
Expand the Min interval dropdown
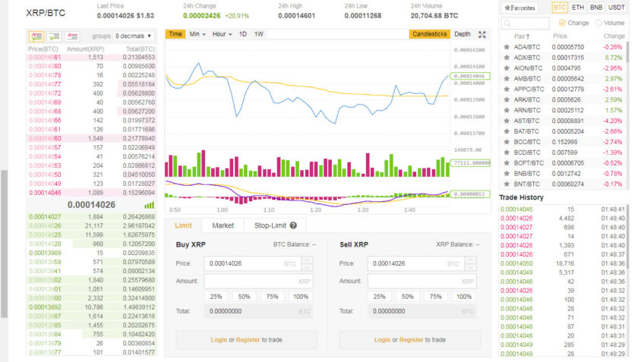[x=197, y=34]
